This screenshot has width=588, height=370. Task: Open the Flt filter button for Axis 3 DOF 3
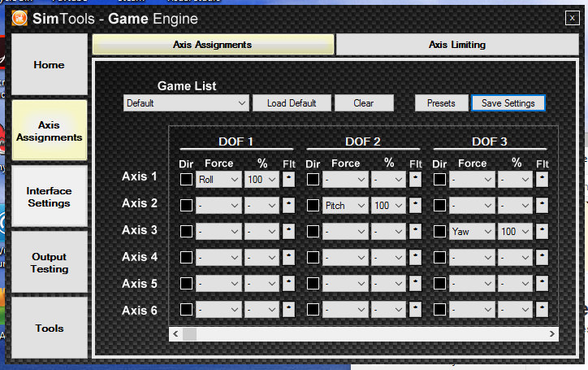[x=542, y=232]
